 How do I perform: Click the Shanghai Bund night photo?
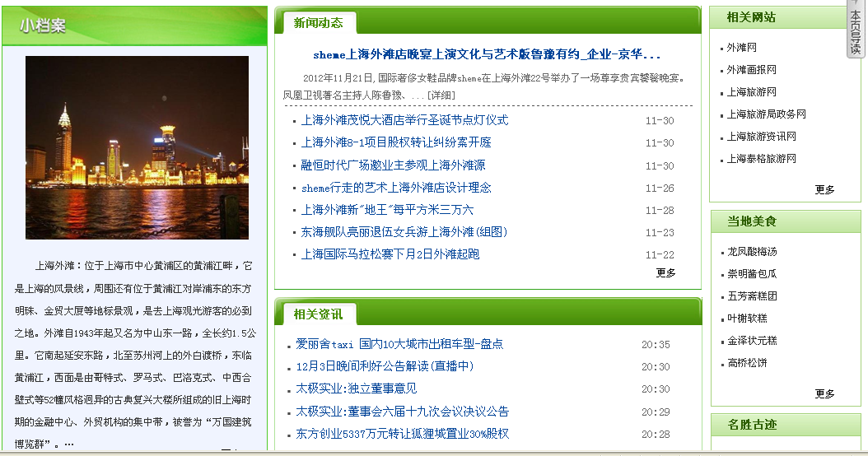137,147
